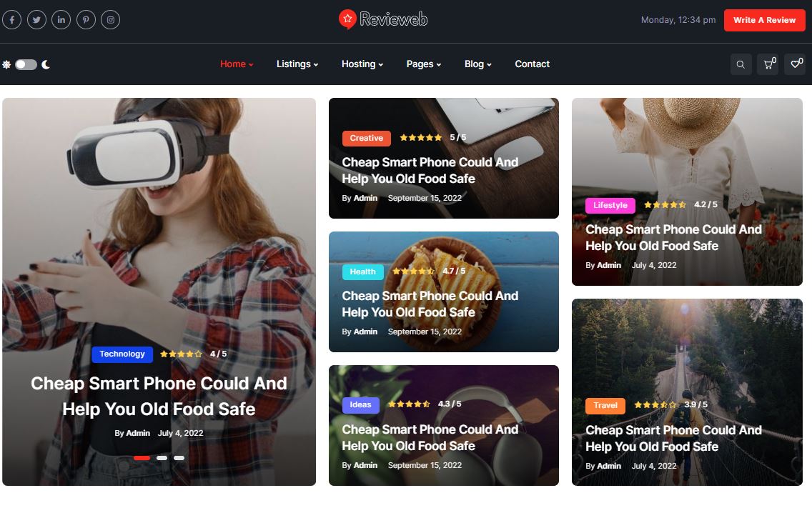Select the Creative category tag

click(x=366, y=138)
